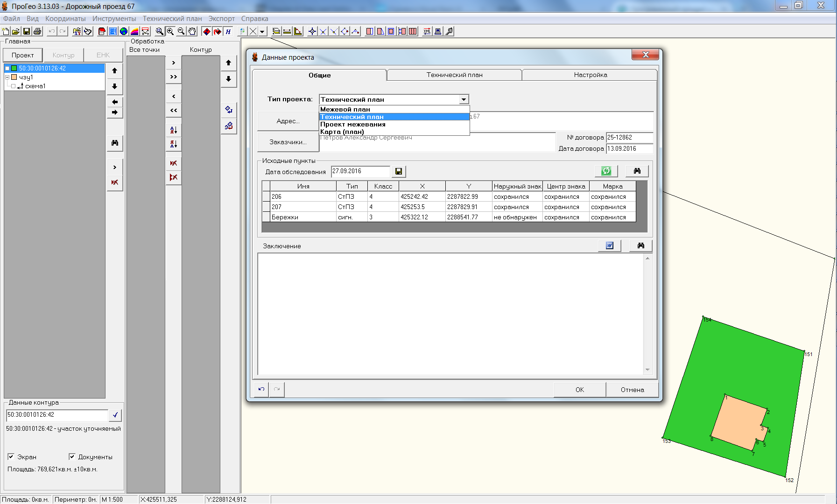Click OK in the project data dialog
The image size is (837, 504).
(x=580, y=389)
